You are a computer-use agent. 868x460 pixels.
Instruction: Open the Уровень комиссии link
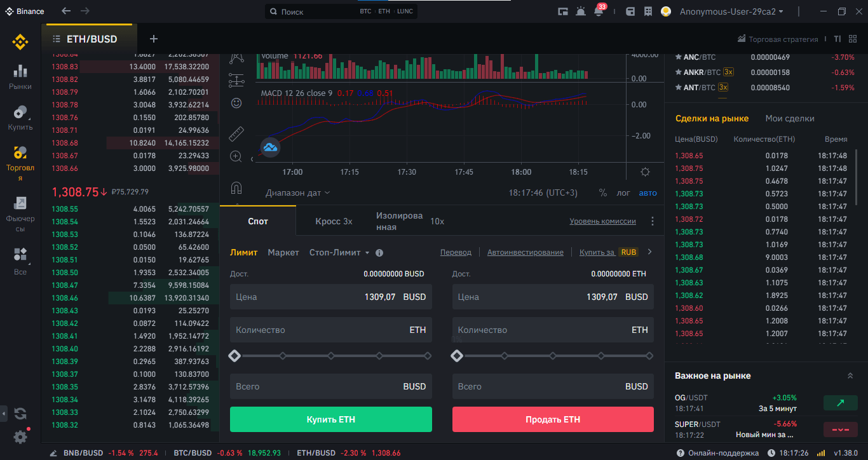point(602,221)
